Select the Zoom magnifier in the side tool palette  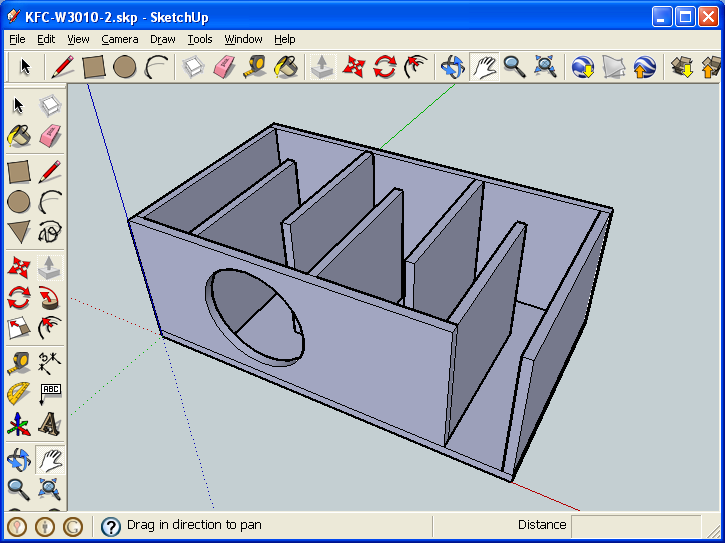point(18,490)
